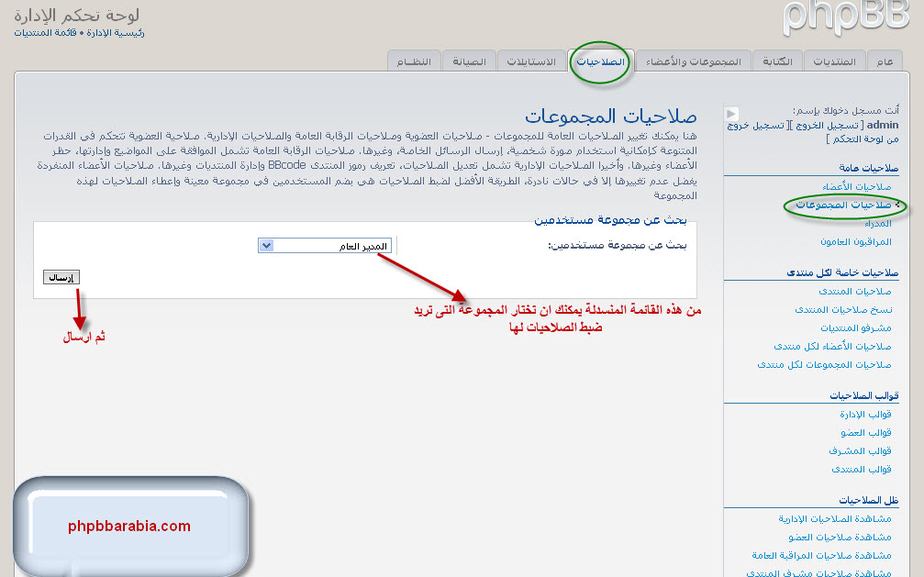This screenshot has height=577, width=924.
Task: Click the ظل الصلاحيات section header
Action: pos(869,500)
